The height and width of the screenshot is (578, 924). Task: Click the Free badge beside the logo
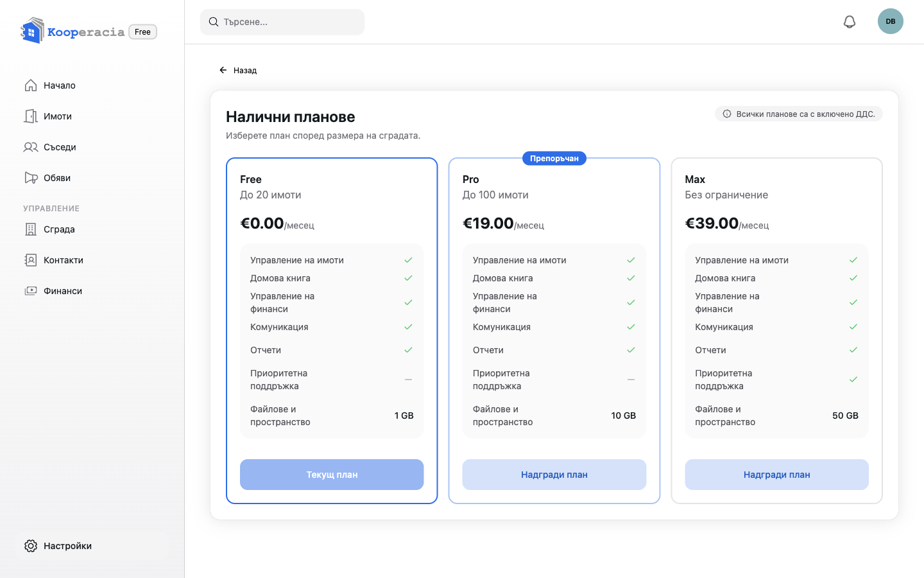tap(143, 31)
